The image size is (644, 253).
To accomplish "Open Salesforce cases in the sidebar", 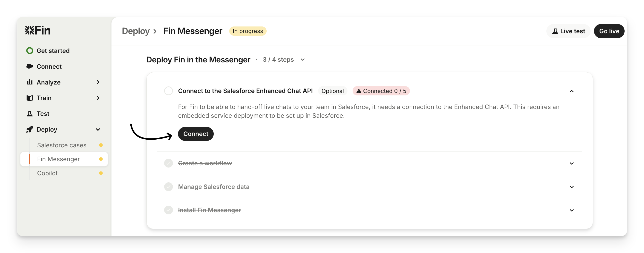I will [62, 145].
